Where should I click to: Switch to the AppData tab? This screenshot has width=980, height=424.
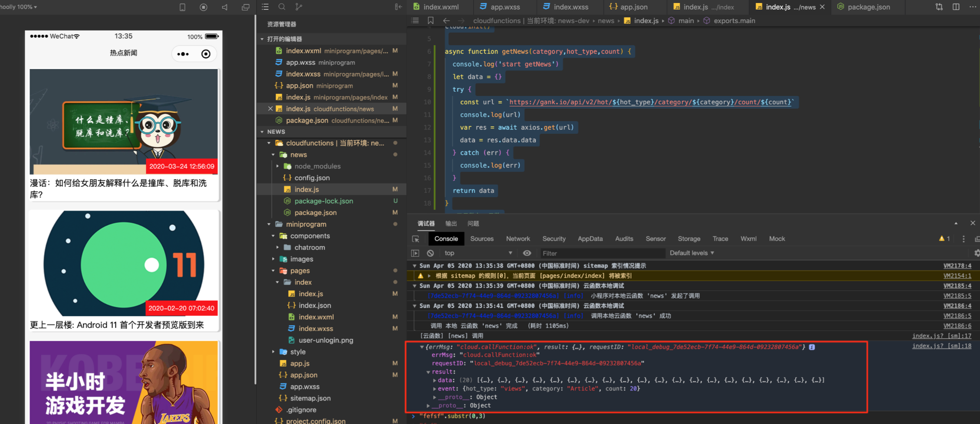pos(590,238)
